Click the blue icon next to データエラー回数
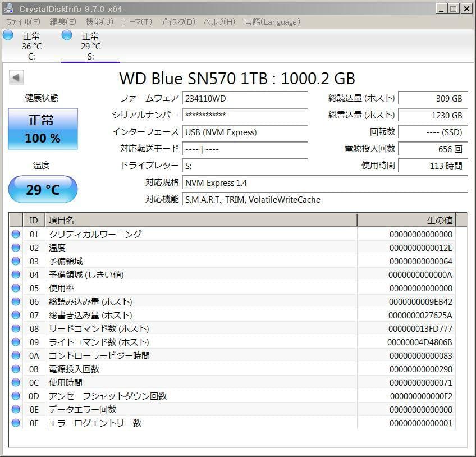 click(15, 409)
